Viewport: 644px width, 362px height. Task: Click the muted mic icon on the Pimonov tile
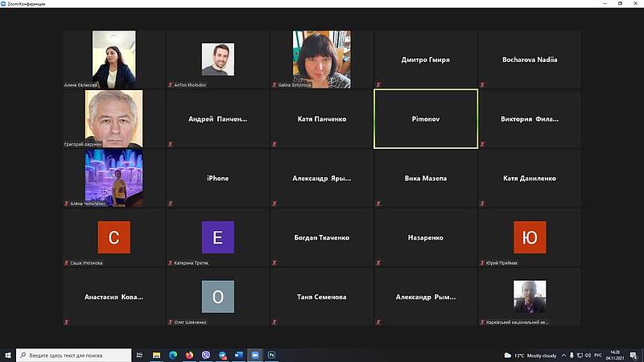pos(378,144)
